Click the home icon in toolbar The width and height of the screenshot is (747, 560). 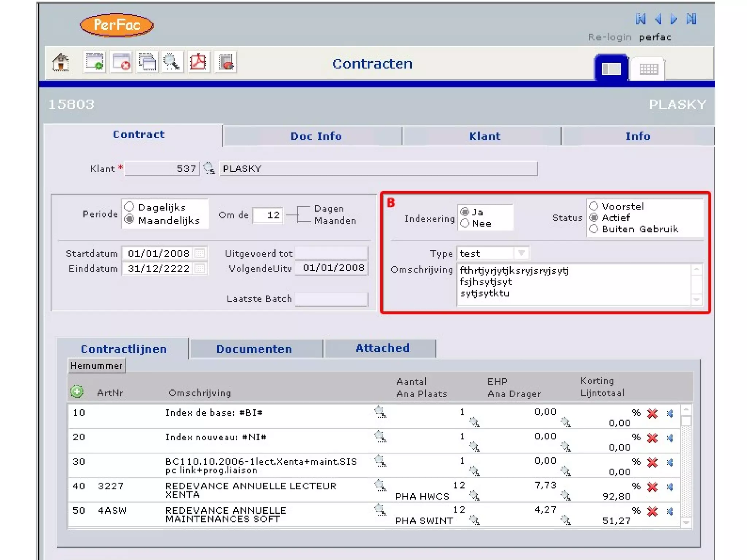tap(61, 62)
